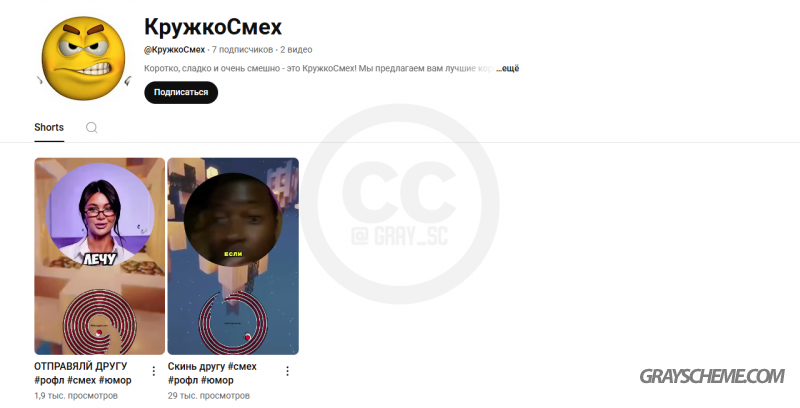Follow #юмор hashtag under ОТПРАВЛЯЛ ДРУГУ short
This screenshot has width=800, height=408.
(115, 380)
